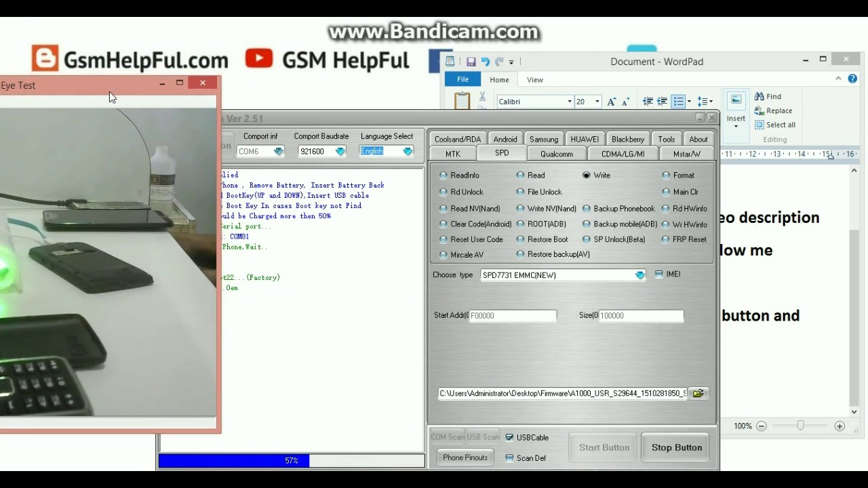The width and height of the screenshot is (868, 488).
Task: Open Customize Quick Access Toolbar arrow
Action: (x=511, y=62)
